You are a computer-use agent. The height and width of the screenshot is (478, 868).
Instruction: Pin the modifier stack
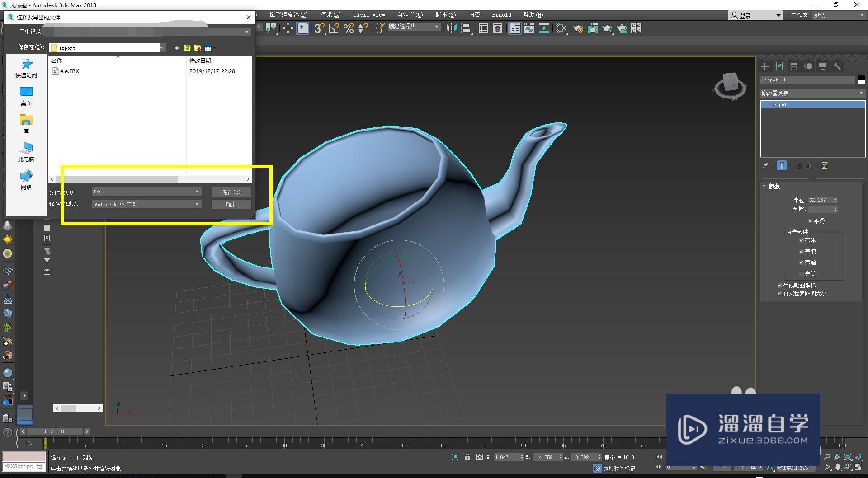pos(766,165)
